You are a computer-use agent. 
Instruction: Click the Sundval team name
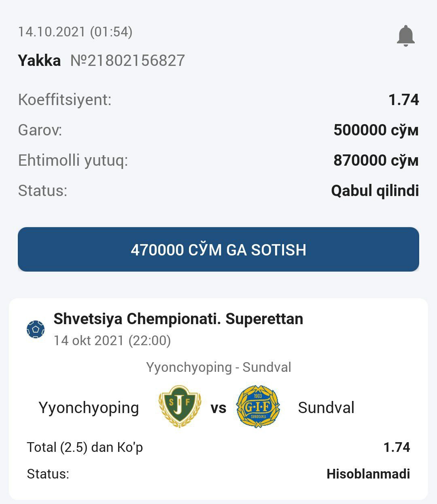(x=326, y=407)
